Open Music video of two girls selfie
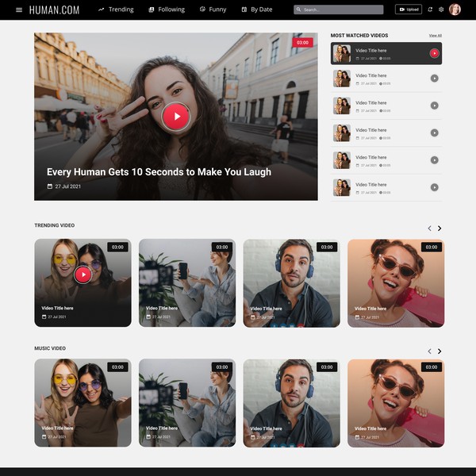 (83, 403)
